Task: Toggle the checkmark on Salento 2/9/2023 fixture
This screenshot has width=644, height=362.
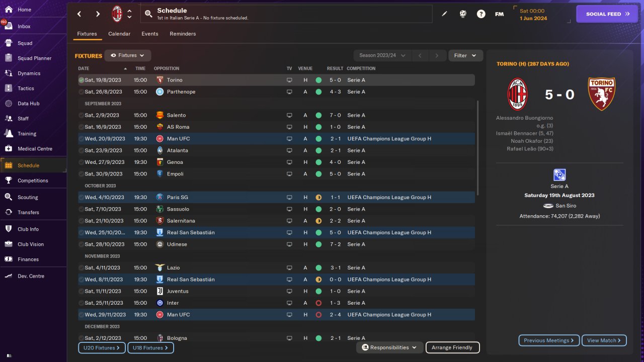Action: point(81,115)
